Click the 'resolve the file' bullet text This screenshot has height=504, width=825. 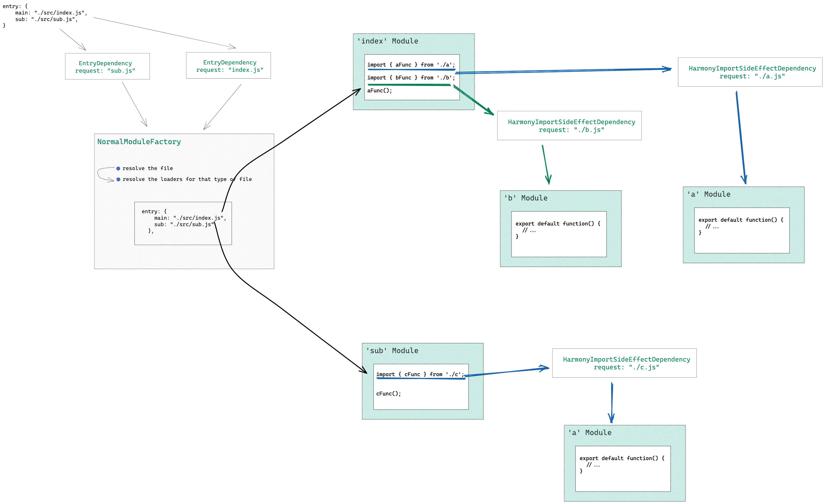coord(148,168)
